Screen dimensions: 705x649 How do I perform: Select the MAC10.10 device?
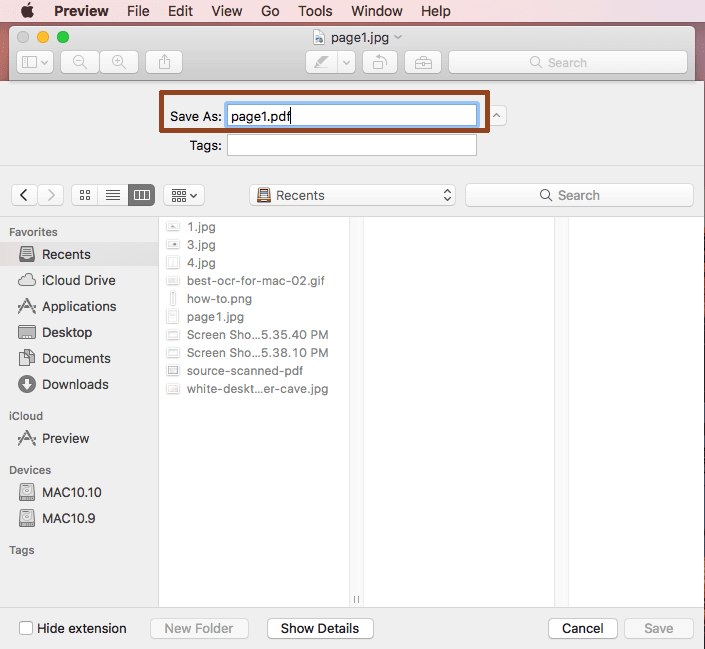coord(79,492)
